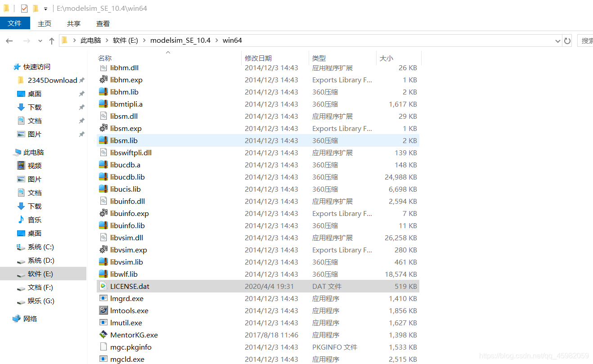
Task: Expand the chevron after modelsim_SE_10.4 in breadcrumb
Action: pyautogui.click(x=217, y=40)
